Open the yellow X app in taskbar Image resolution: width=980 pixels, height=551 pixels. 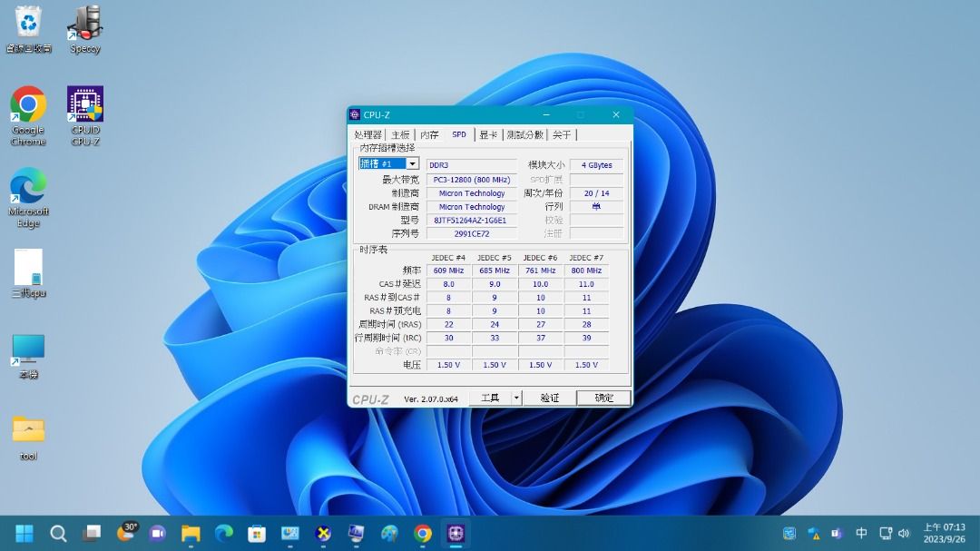pos(323,534)
